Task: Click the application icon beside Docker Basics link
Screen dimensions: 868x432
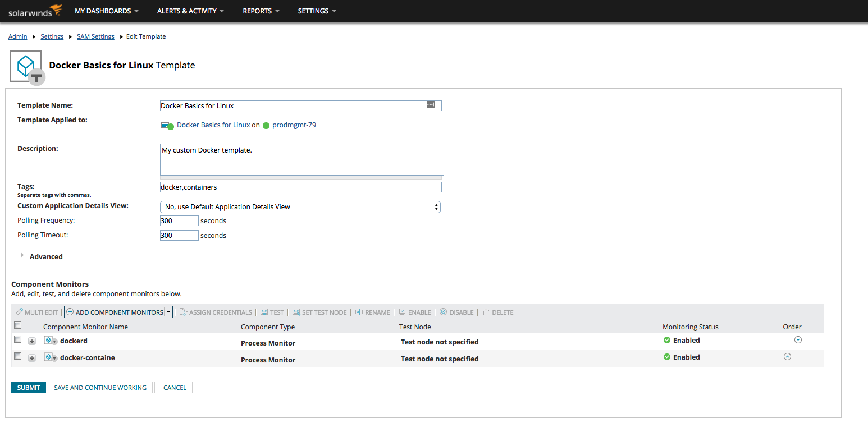Action: click(x=167, y=125)
